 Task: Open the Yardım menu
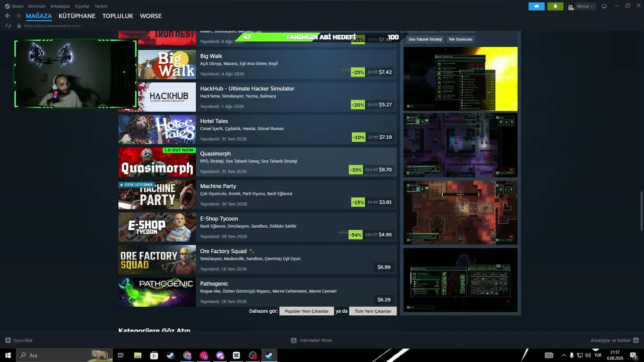101,6
